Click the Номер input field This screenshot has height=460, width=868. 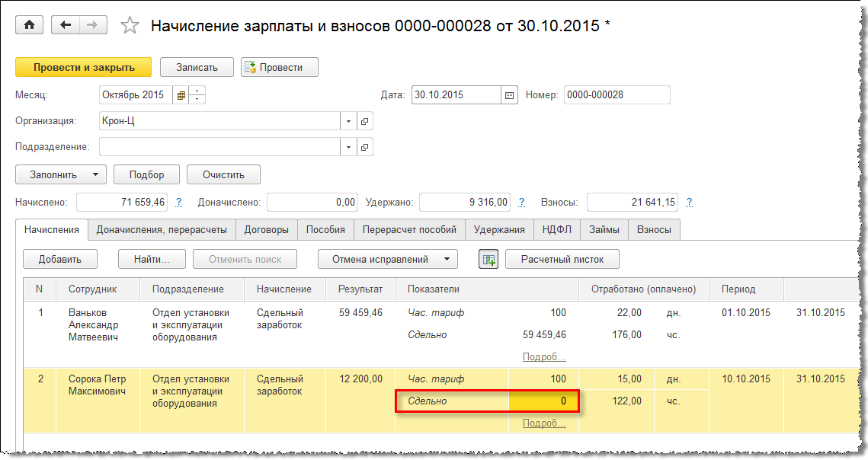pyautogui.click(x=617, y=95)
